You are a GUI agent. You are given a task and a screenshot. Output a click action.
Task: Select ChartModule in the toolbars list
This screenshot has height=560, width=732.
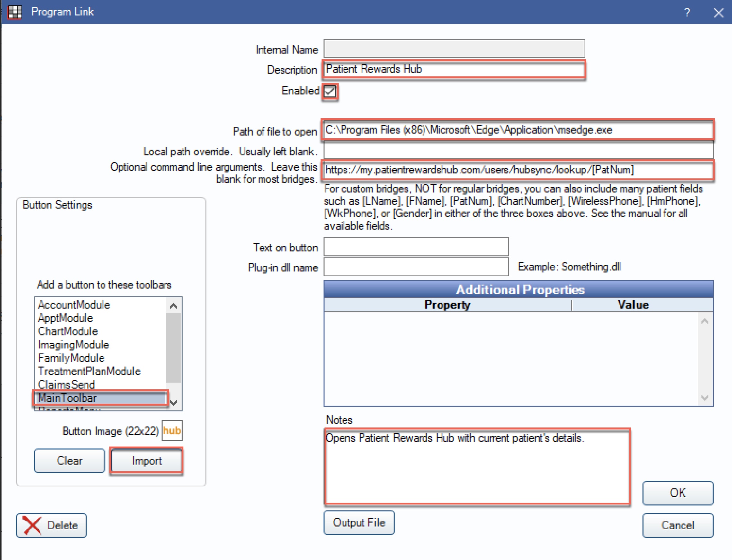(100, 331)
